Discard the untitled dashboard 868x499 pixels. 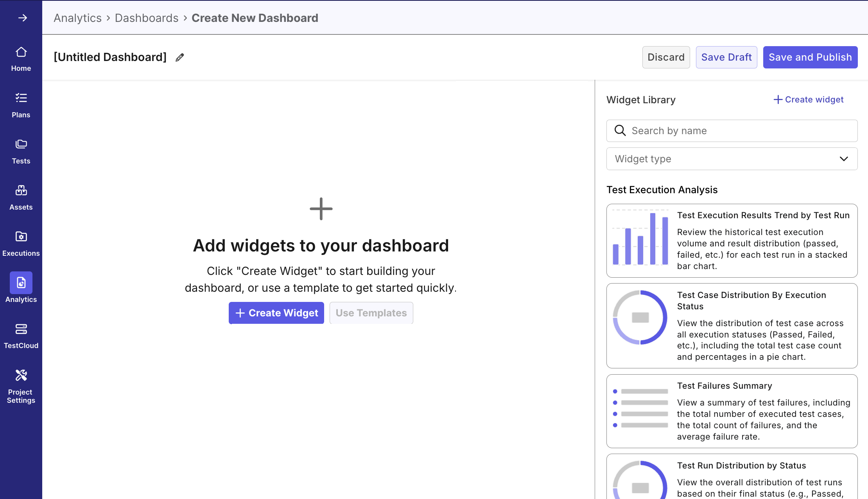click(666, 57)
